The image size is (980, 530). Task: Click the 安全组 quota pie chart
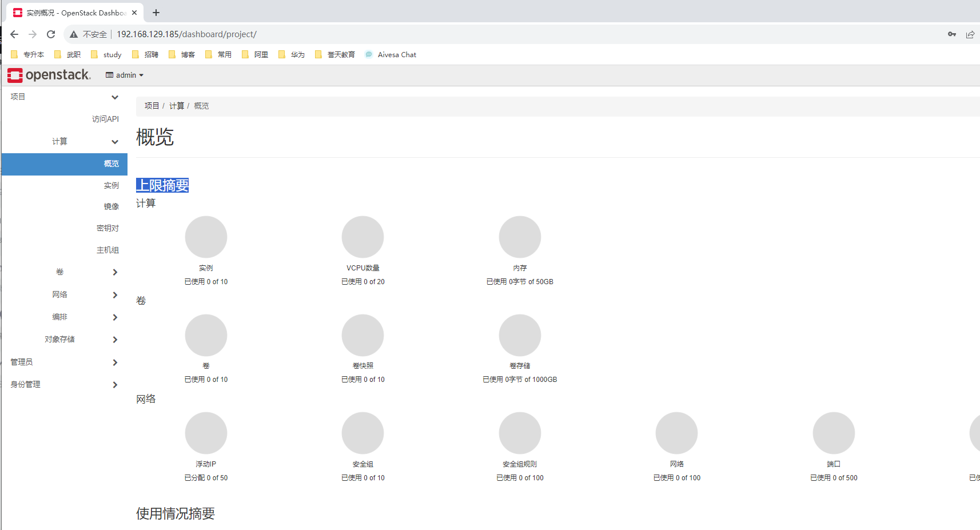(x=362, y=433)
